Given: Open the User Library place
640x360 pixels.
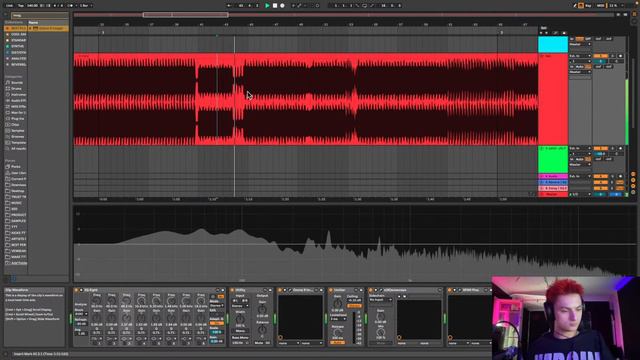Looking at the screenshot, I should coord(16,173).
